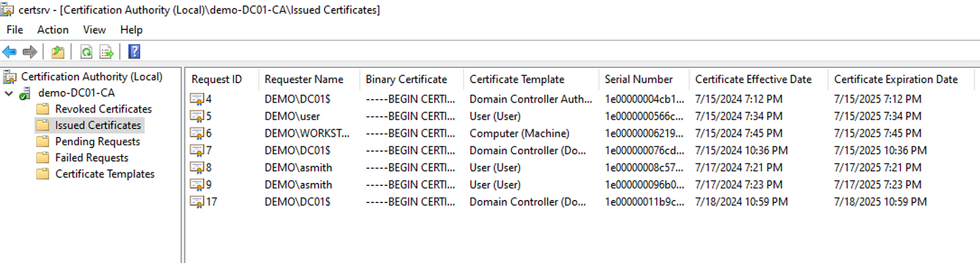Click Computer (Machine) template cell
The height and width of the screenshot is (263, 980).
(x=519, y=133)
